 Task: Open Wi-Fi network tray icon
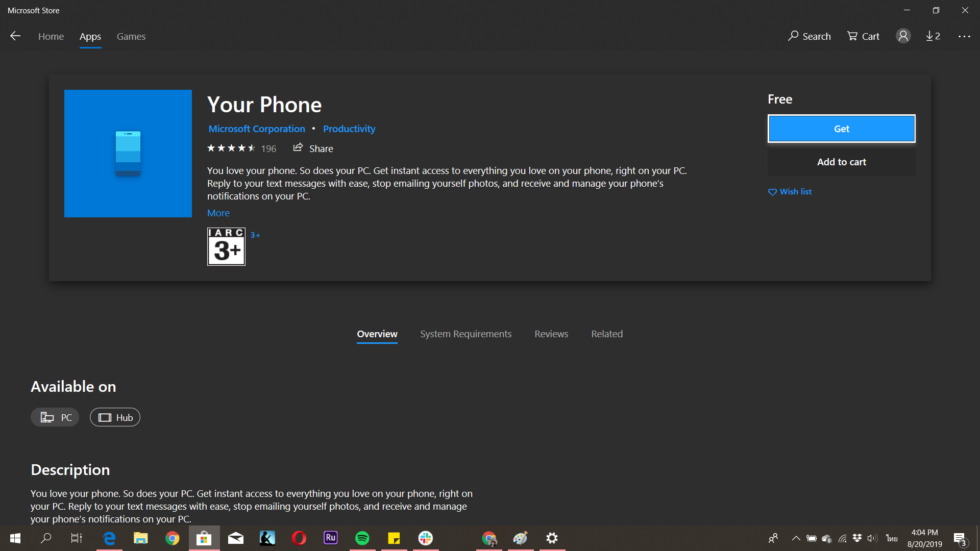pyautogui.click(x=842, y=538)
